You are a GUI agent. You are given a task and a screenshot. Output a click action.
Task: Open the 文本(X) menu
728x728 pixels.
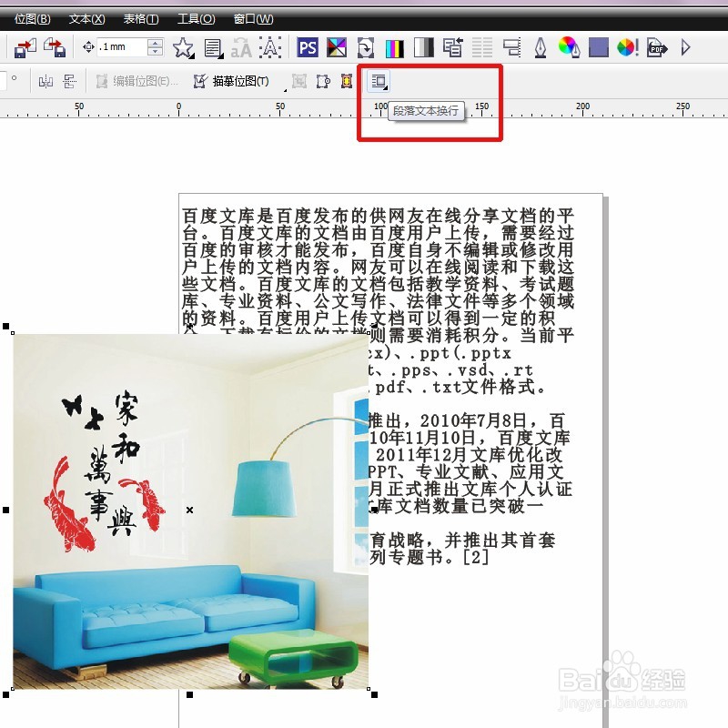point(86,19)
